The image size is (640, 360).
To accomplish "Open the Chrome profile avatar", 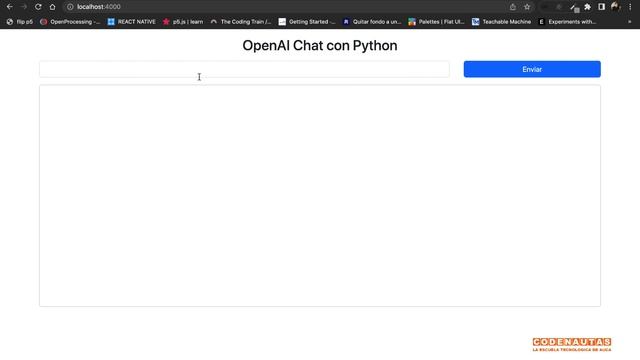I will 616,7.
